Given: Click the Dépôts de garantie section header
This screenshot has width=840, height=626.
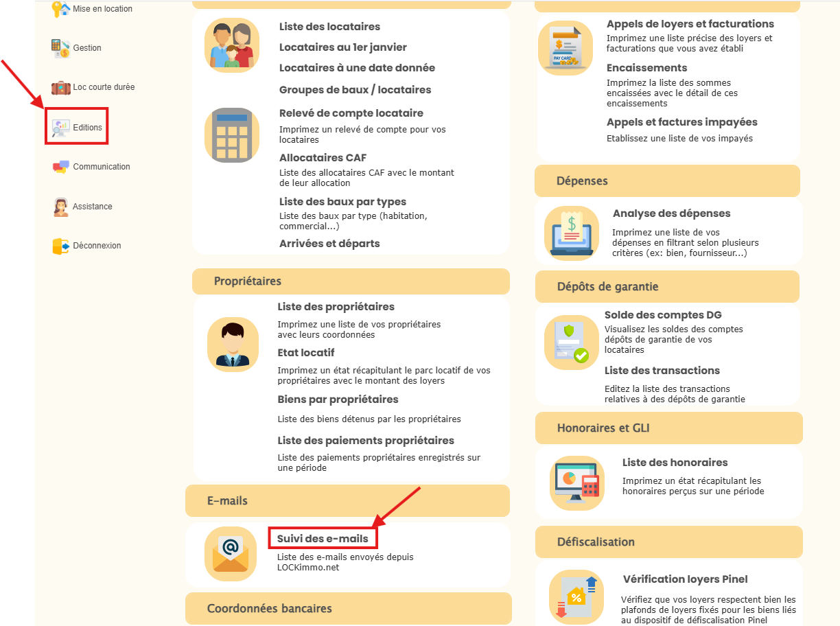Looking at the screenshot, I should coord(667,287).
